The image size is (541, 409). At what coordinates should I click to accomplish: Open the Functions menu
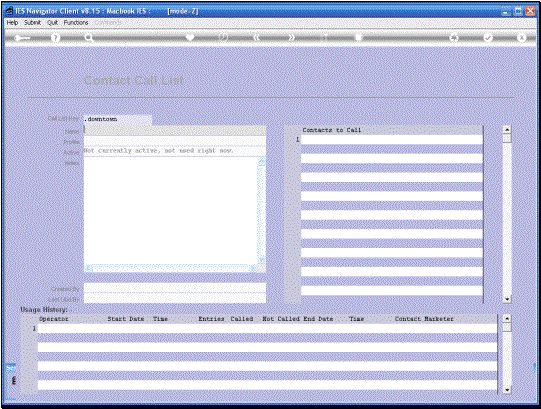[76, 22]
